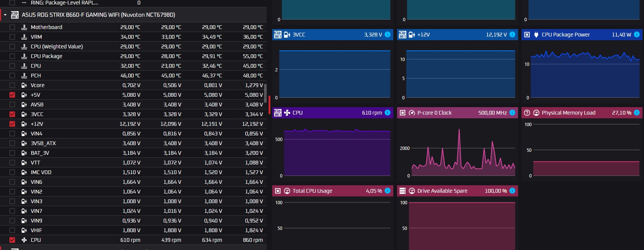This screenshot has height=250, width=644.
Task: Enable the Vcore voltage checkbox
Action: (x=12, y=85)
